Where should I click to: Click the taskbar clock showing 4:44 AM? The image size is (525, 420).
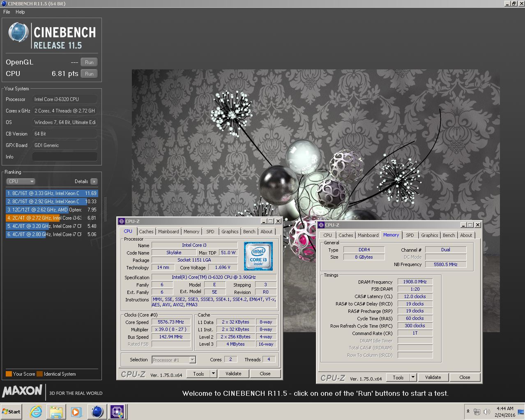click(x=505, y=412)
